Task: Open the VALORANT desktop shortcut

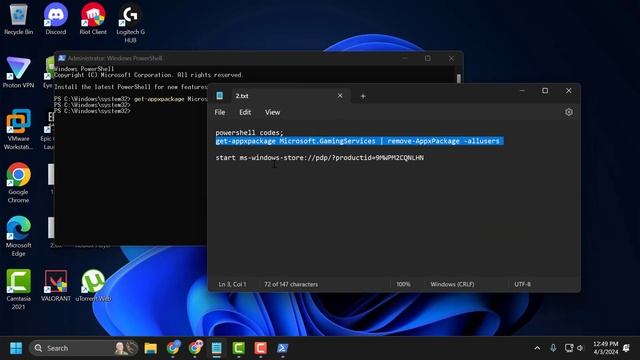Action: [x=56, y=286]
